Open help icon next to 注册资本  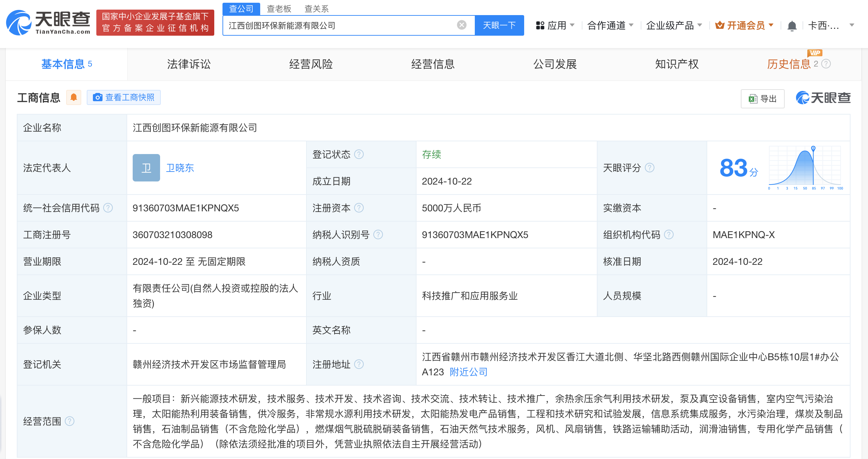click(359, 208)
